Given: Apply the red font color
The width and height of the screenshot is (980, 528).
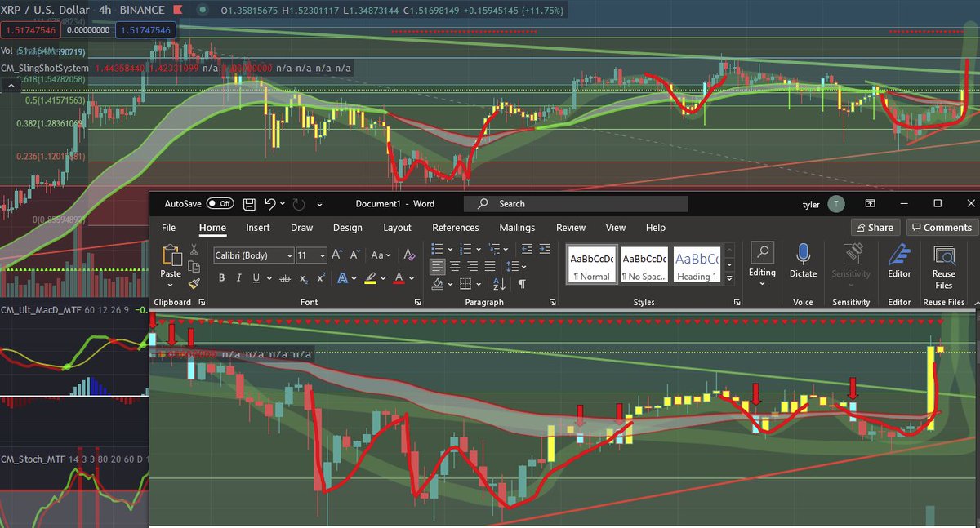Looking at the screenshot, I should tap(399, 278).
